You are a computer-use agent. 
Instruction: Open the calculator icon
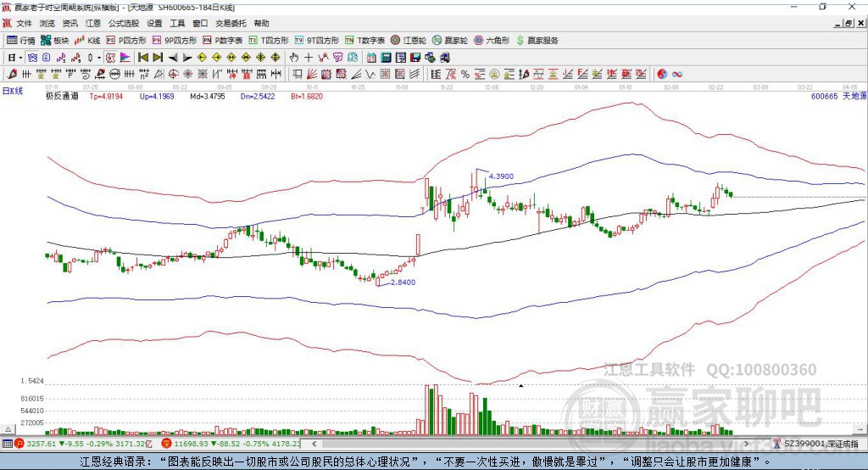(386, 58)
